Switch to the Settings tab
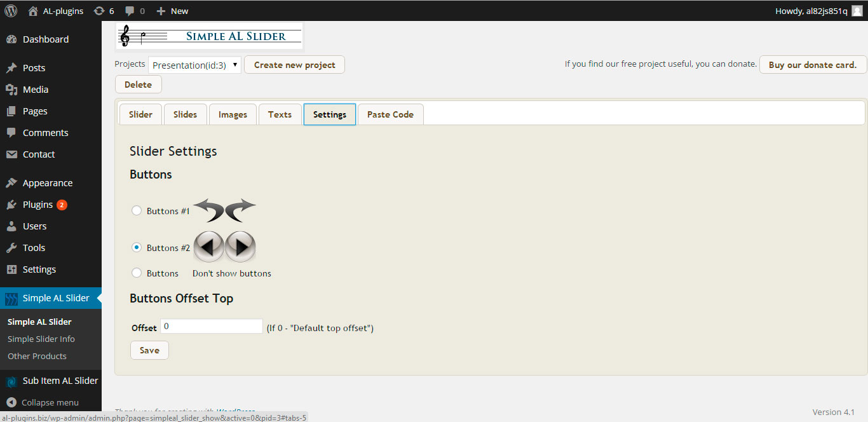Viewport: 868px width, 422px height. click(330, 114)
